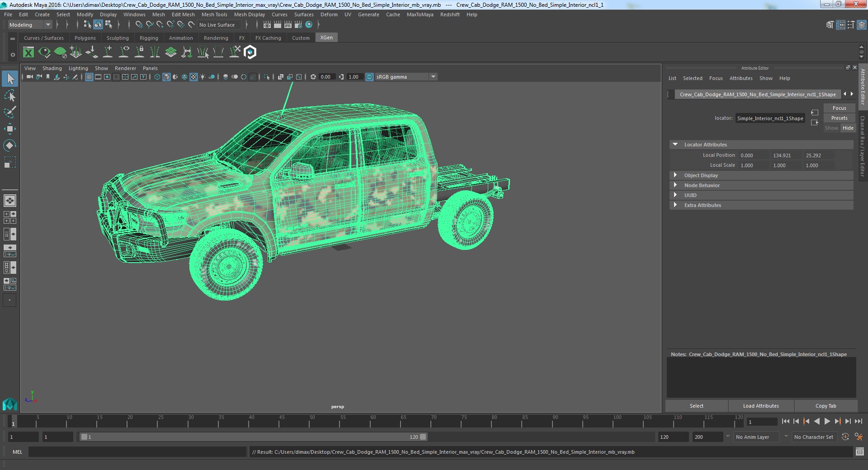Viewport: 868px width, 470px height.
Task: Toggle wireframe display mode cube
Action: tap(157, 77)
